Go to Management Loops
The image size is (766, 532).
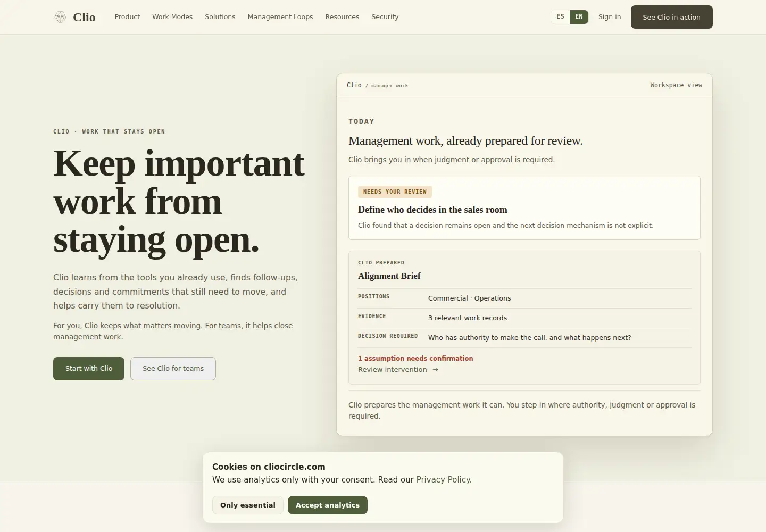280,17
